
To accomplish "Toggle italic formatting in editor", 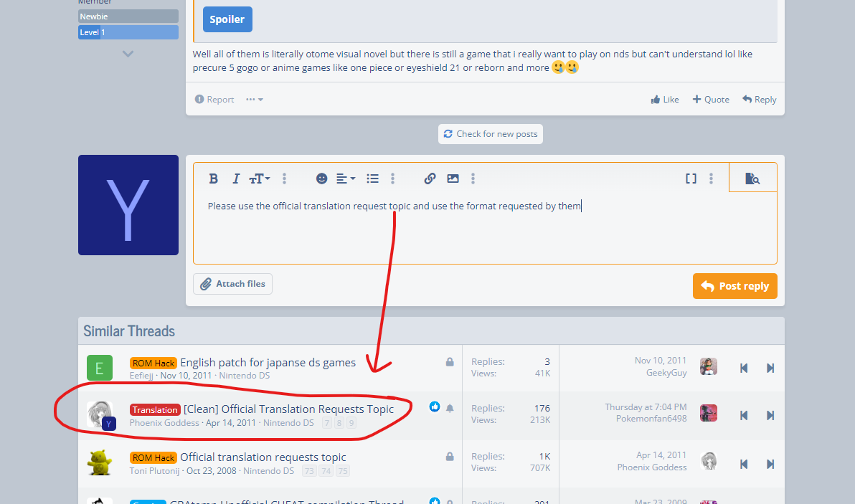I will 235,179.
